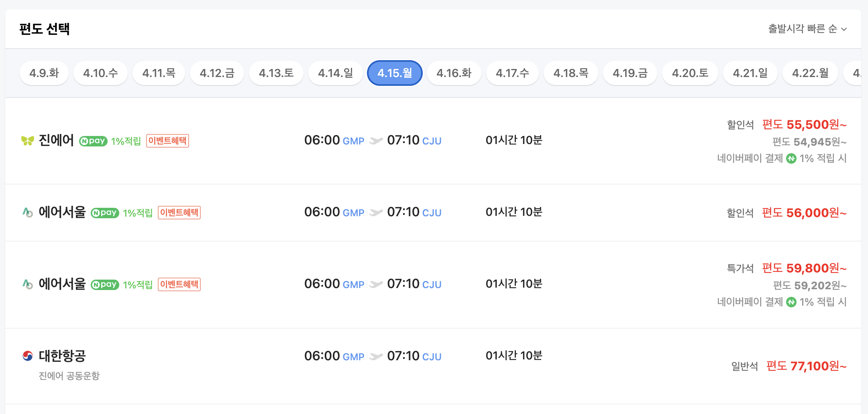This screenshot has height=414, width=868.
Task: Select the active 4.15.월 date tab
Action: point(395,73)
